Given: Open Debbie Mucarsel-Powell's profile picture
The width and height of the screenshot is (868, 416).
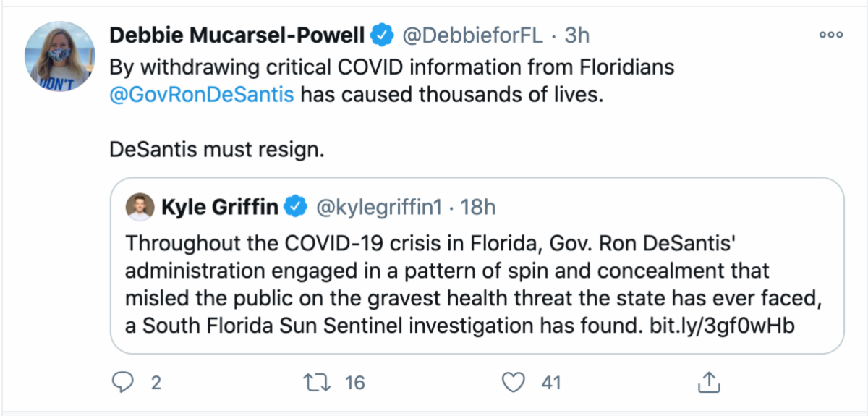Looking at the screenshot, I should [60, 56].
